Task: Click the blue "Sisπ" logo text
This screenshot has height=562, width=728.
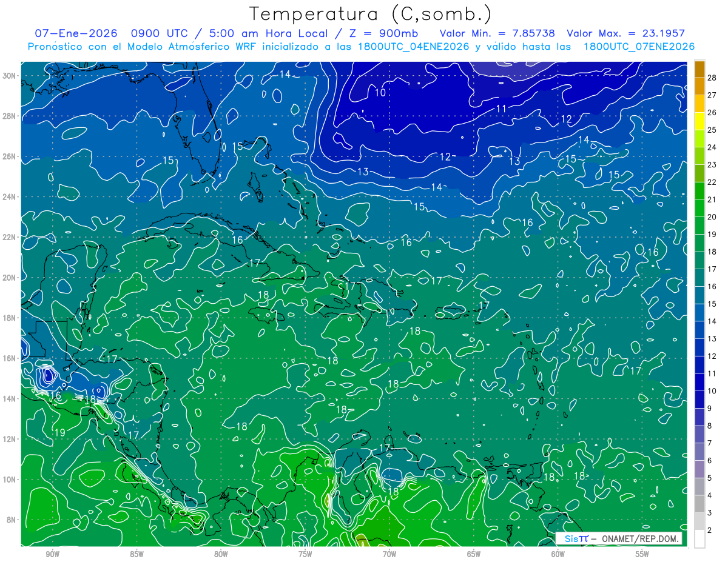Action: pos(576,538)
